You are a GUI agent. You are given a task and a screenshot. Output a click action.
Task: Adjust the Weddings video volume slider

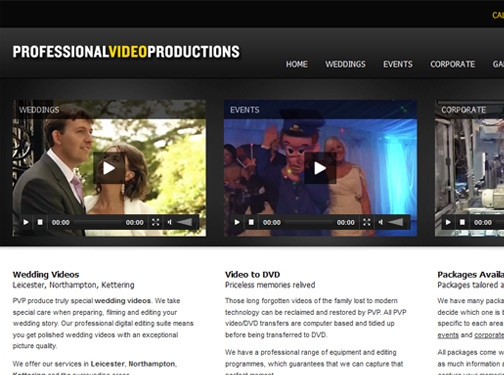185,222
